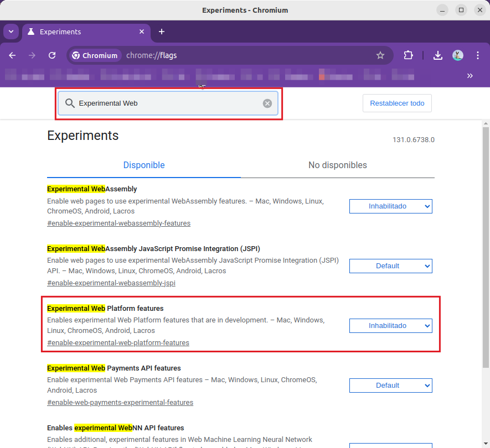
Task: Click the version number 131.0.6738.0
Action: click(414, 140)
